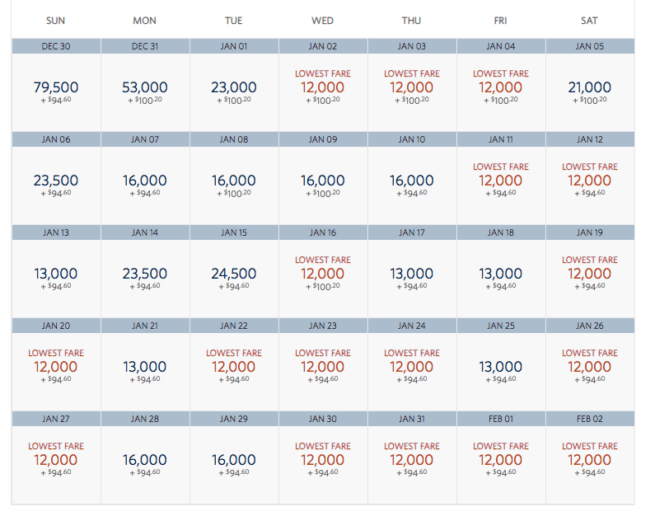Pick the Jan 09 fare of 16,000
Image resolution: width=650 pixels, height=516 pixels.
323,185
